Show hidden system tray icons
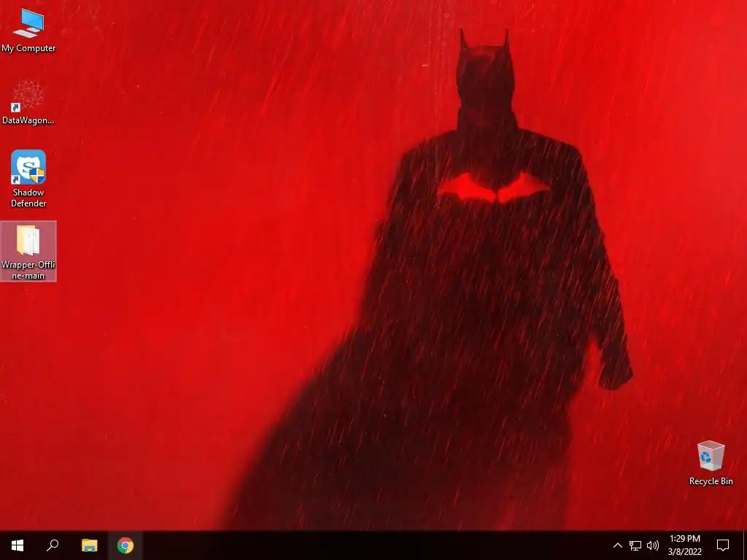 point(617,545)
